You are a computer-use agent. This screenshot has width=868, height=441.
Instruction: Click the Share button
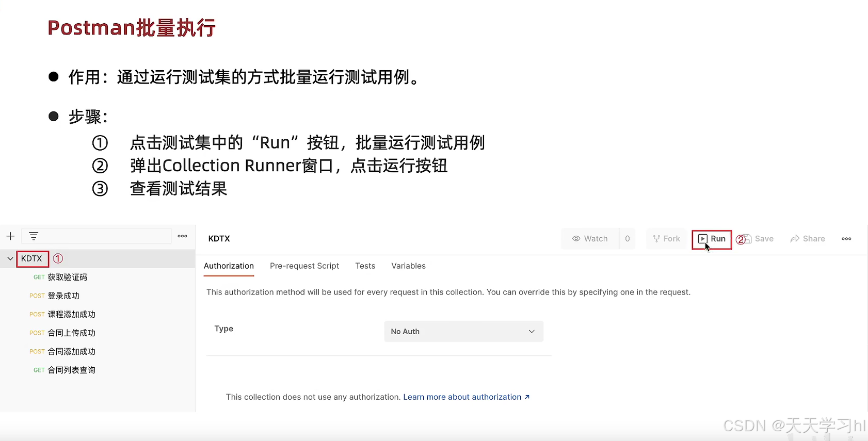(808, 239)
